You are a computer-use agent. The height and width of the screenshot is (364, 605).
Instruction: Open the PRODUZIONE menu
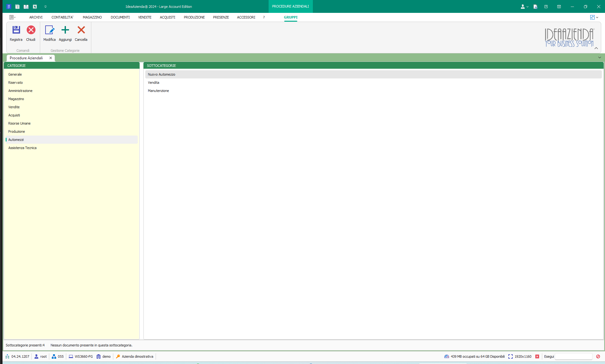click(x=194, y=17)
